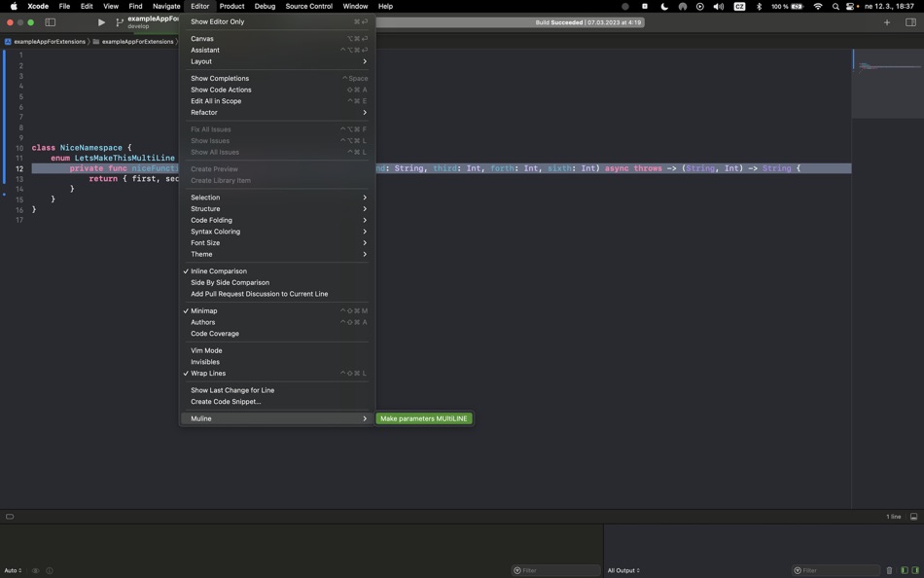Click the exampleAppForExtensions project icon in breadcrumb

(x=8, y=41)
